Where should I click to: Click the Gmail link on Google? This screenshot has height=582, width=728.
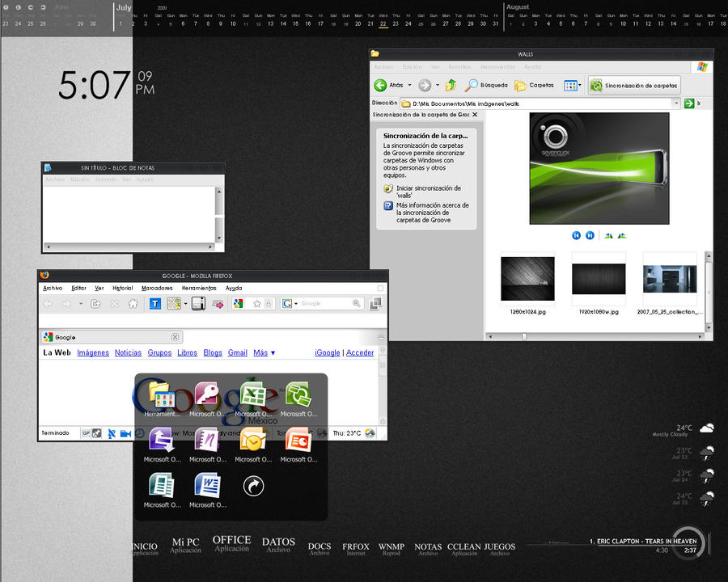(238, 352)
